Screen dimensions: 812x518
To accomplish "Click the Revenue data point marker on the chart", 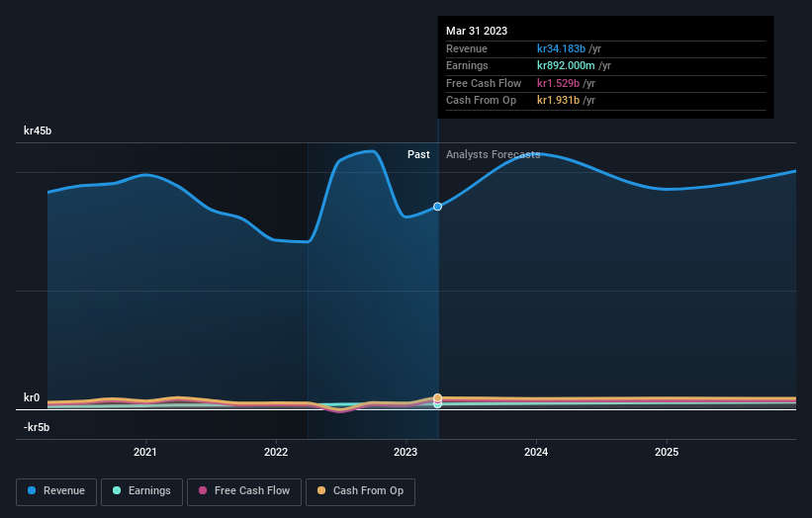I will pyautogui.click(x=437, y=207).
